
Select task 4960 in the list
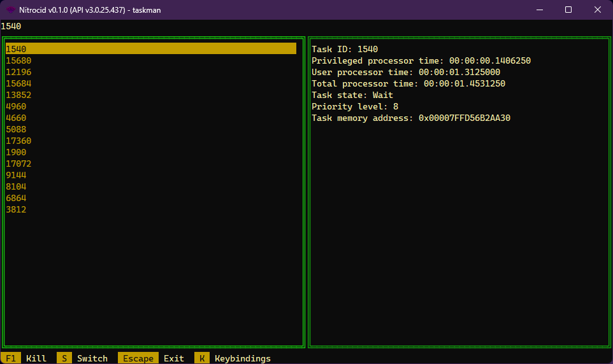16,106
